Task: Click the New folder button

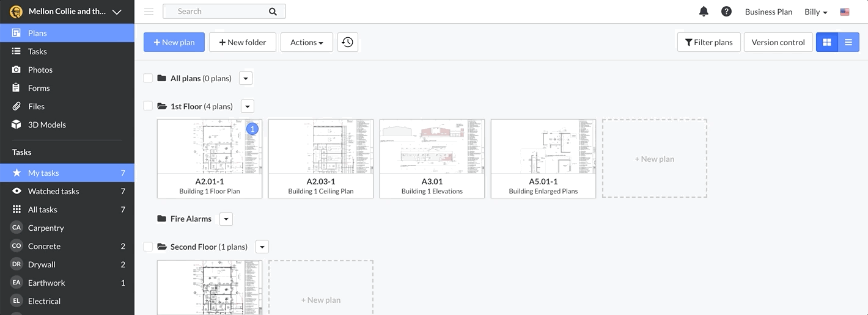Action: (x=243, y=42)
